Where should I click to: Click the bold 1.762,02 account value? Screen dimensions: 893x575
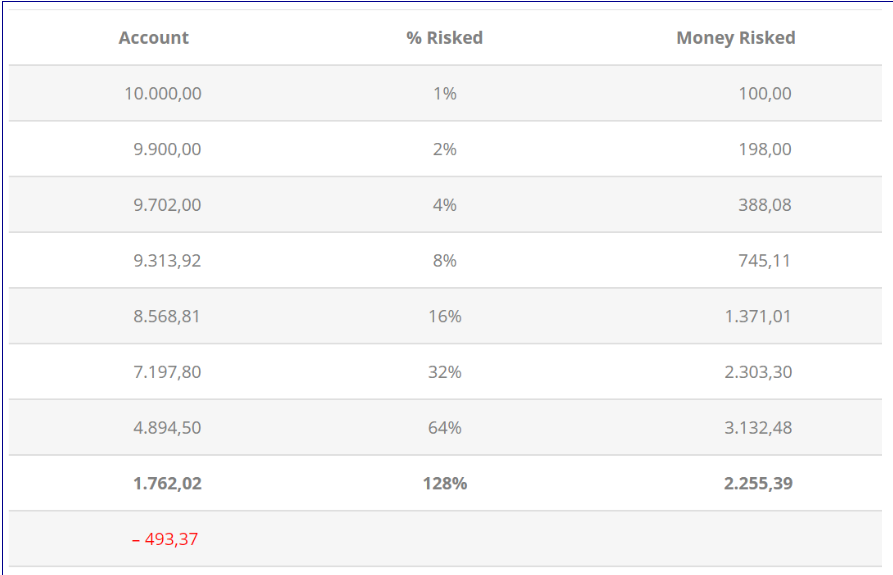167,484
